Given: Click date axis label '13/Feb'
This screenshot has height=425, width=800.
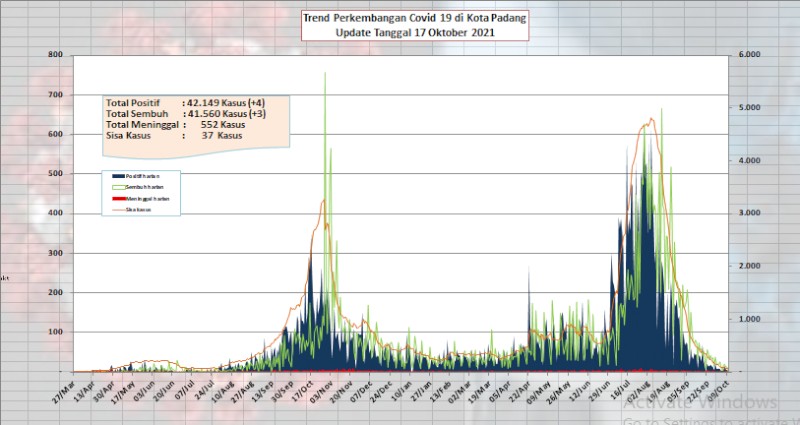Looking at the screenshot, I should (440, 392).
